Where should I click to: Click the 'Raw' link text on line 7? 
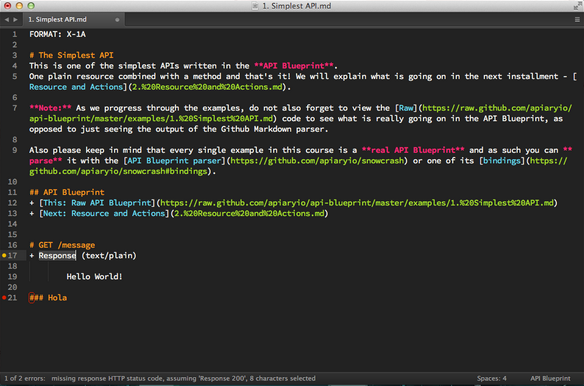406,108
